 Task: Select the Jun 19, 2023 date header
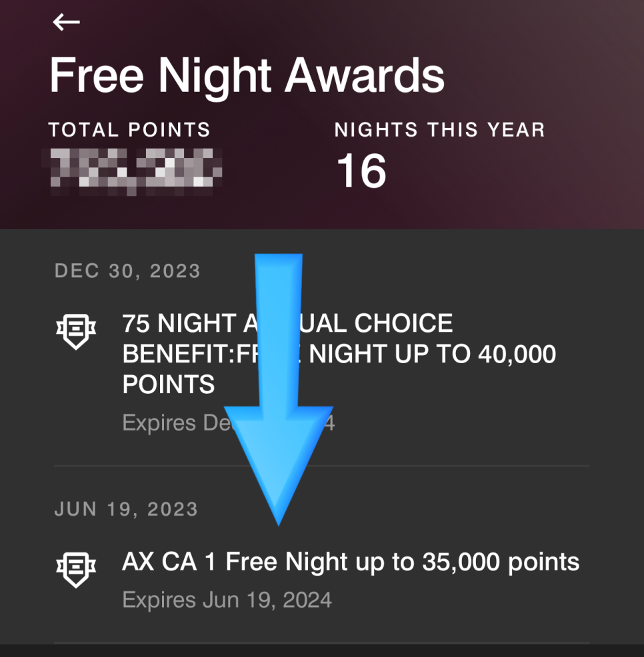pos(126,510)
